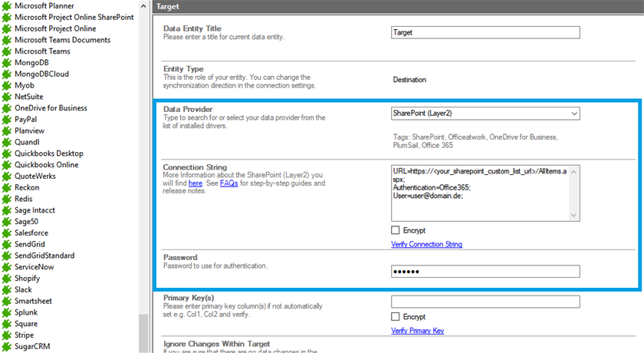Enable Encrypt for the primary key
The height and width of the screenshot is (353, 644).
pos(396,317)
